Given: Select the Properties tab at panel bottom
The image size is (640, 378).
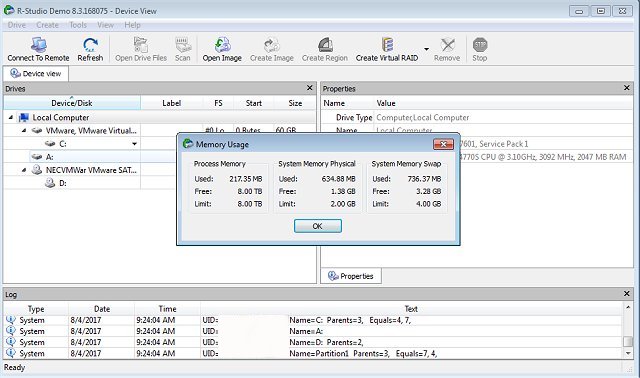Looking at the screenshot, I should tap(351, 276).
